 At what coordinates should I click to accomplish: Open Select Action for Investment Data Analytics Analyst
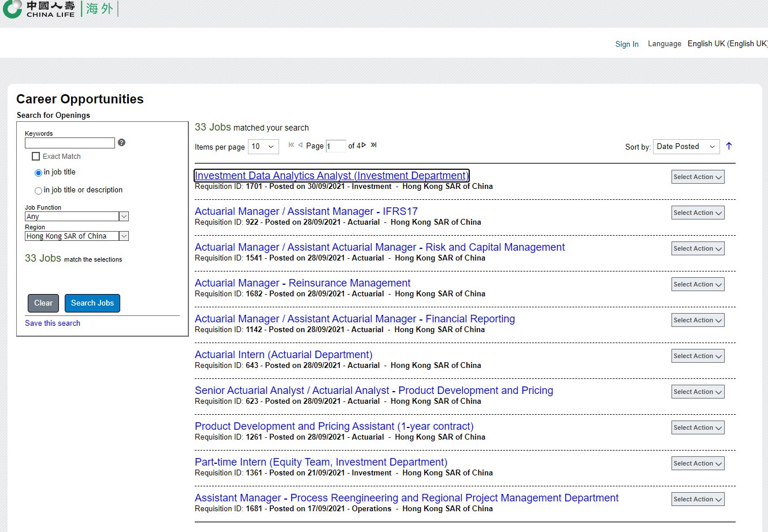697,177
